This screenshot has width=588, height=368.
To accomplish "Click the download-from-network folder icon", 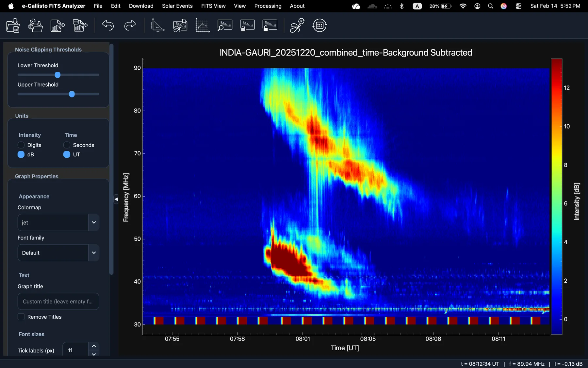I will pos(35,26).
